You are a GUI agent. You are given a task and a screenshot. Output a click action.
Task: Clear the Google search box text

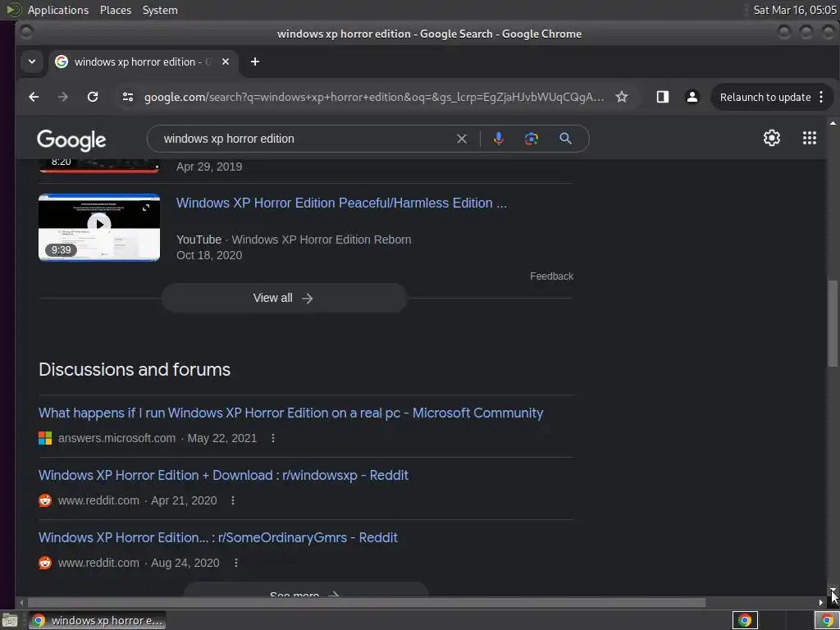(461, 139)
